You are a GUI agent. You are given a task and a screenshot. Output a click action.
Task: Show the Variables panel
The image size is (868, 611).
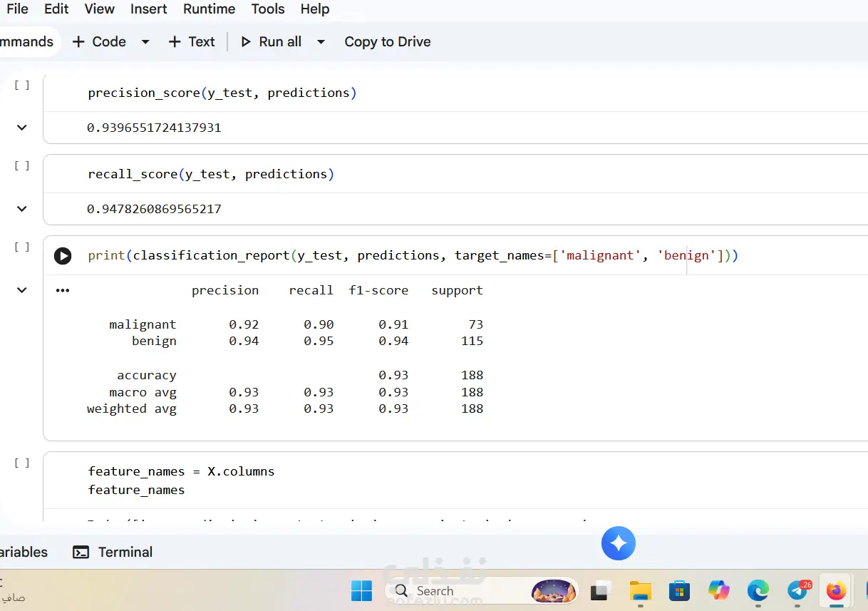pyautogui.click(x=24, y=552)
